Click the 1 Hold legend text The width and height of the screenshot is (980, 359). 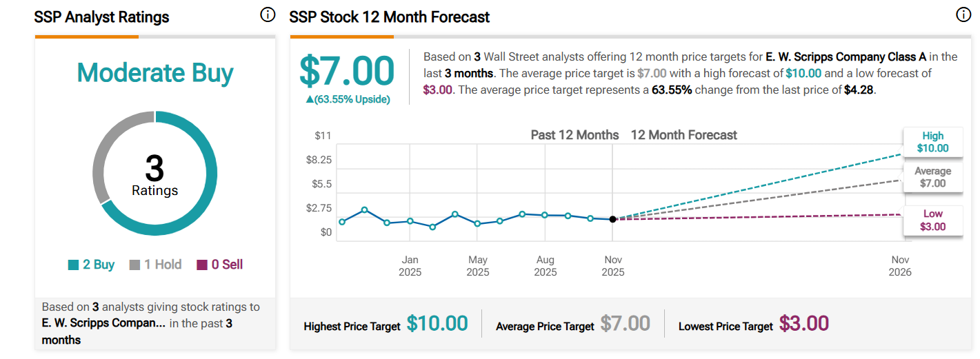(x=163, y=265)
